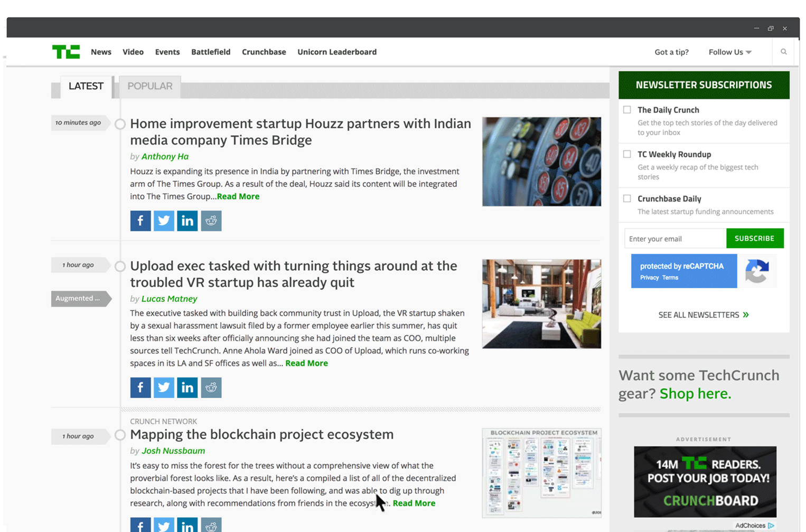Open See All Newsletters link
Viewport: 806px width, 532px height.
[x=704, y=315]
